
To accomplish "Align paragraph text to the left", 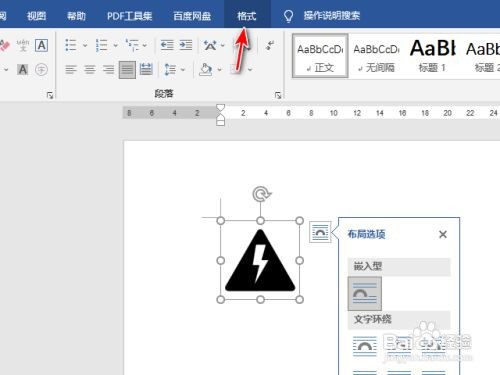I will (71, 70).
